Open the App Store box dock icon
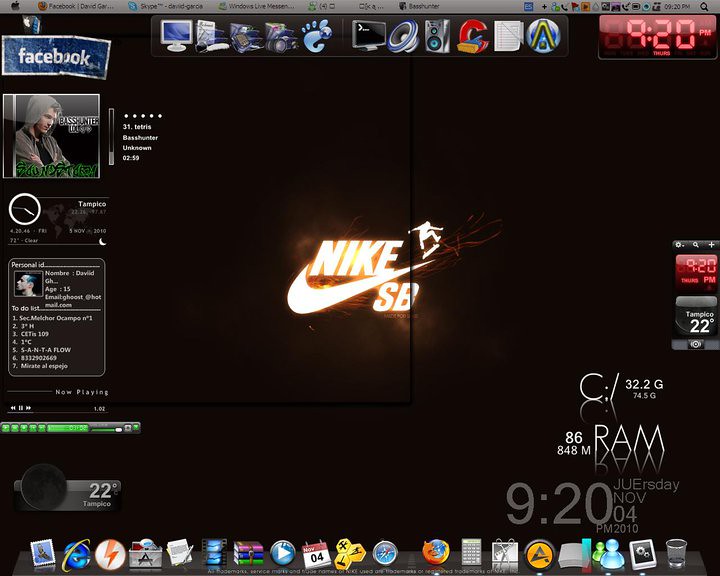The image size is (720, 576). pos(146,553)
